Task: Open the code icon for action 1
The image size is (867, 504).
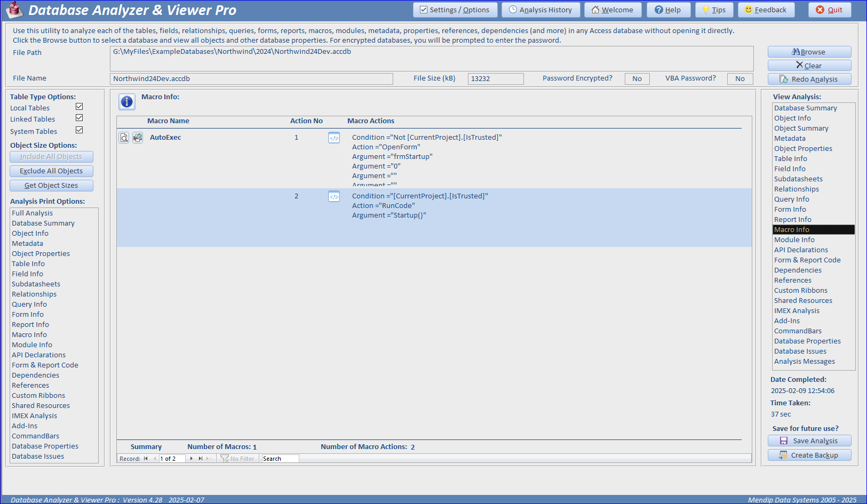Action: [x=334, y=138]
